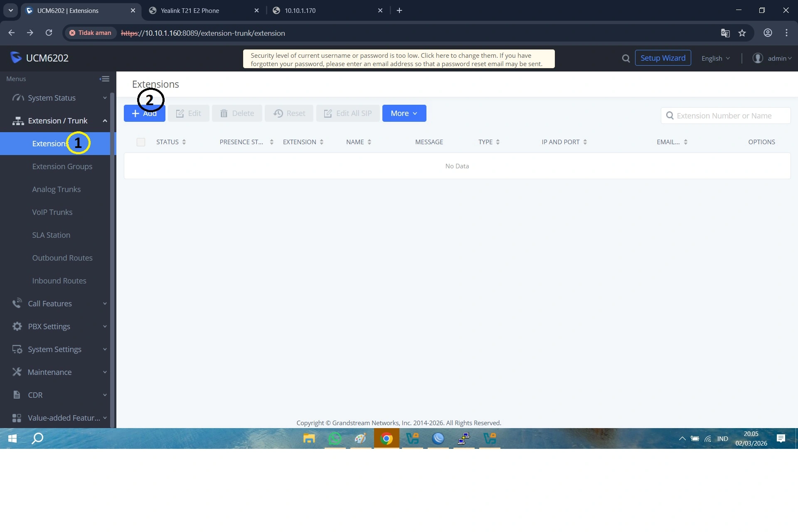Image resolution: width=798 pixels, height=532 pixels.
Task: Click the Edit All SIP pencil icon
Action: (328, 113)
